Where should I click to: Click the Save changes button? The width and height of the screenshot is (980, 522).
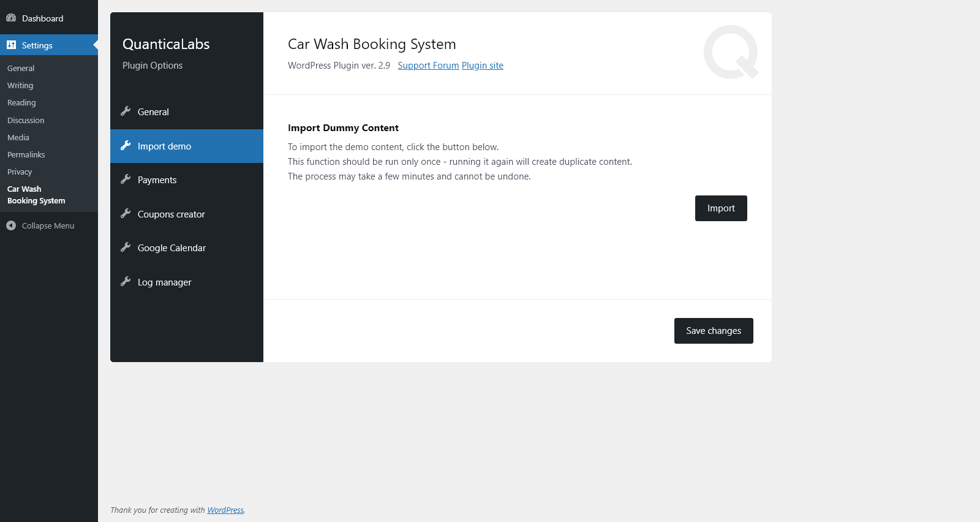pos(714,331)
